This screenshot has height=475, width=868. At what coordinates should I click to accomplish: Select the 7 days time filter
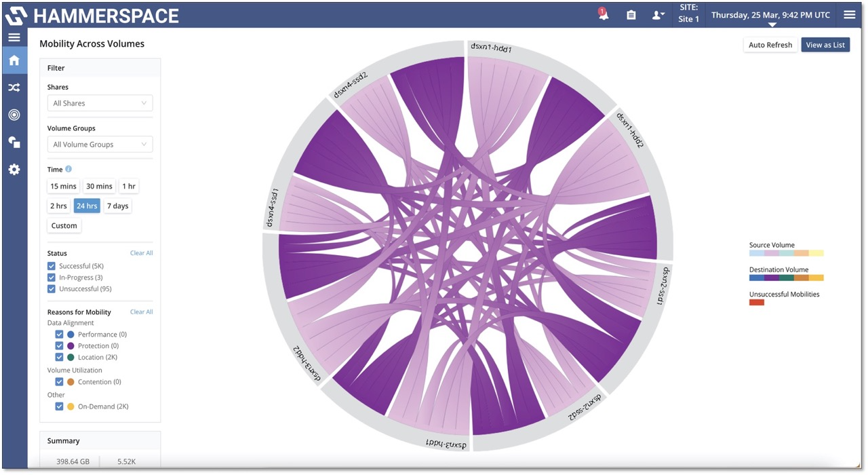pyautogui.click(x=117, y=206)
